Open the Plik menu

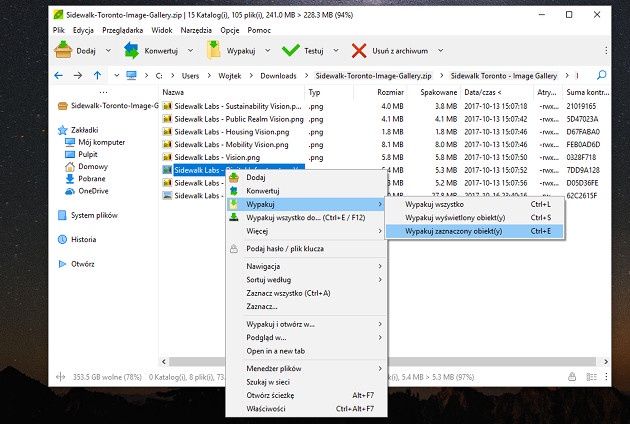click(59, 30)
